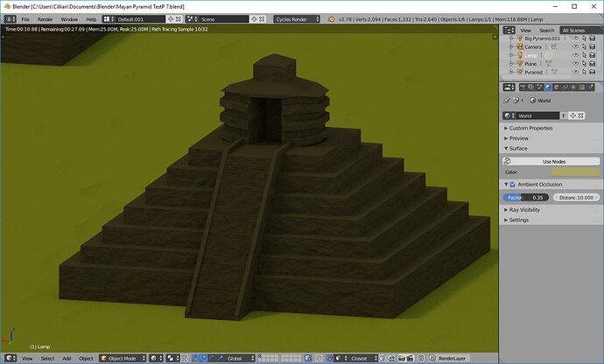Toggle fake user F button for World
This screenshot has height=364, width=604.
tap(564, 115)
